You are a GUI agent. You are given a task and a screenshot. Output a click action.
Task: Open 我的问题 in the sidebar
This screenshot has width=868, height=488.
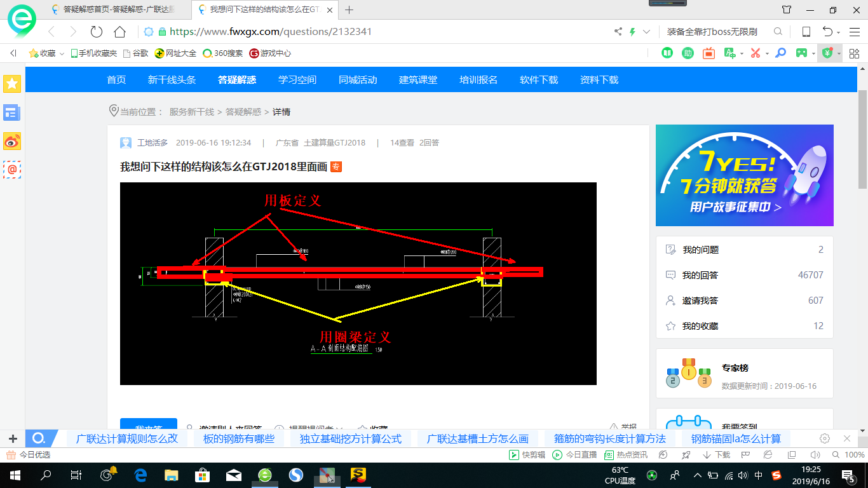pos(744,250)
